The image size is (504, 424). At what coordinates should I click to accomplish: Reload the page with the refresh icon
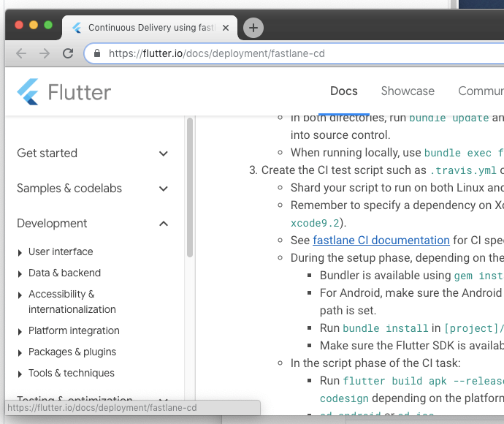[x=68, y=53]
